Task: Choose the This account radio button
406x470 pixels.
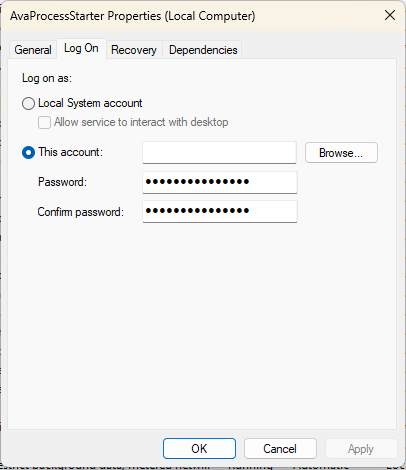Action: tap(28, 153)
